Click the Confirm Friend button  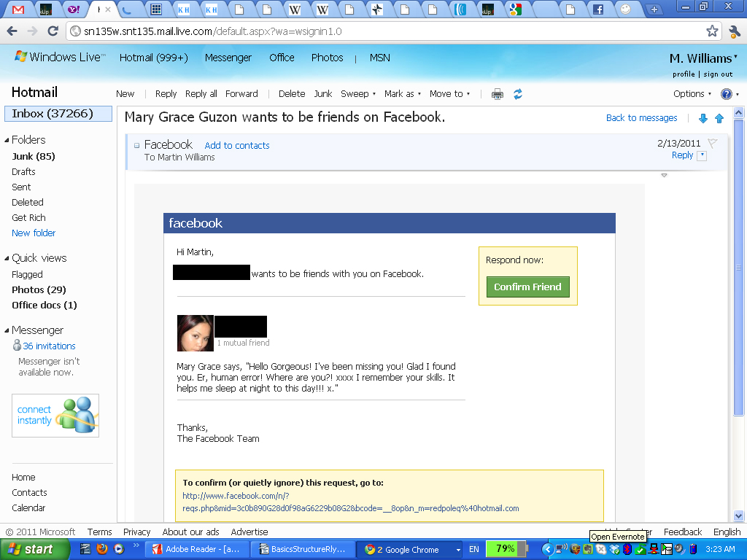click(x=527, y=287)
